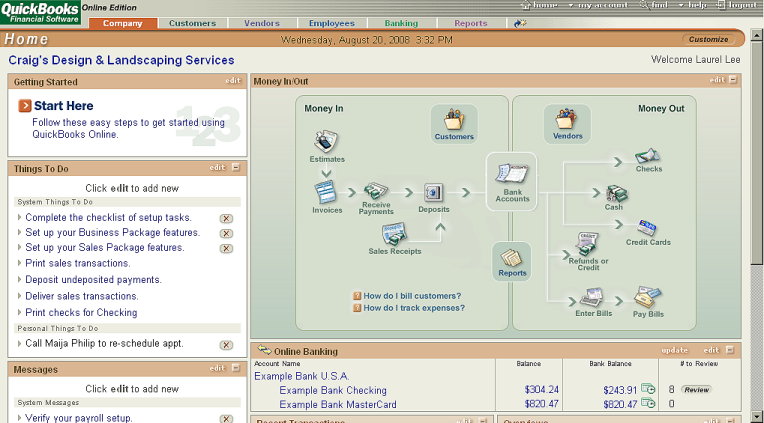Click the Customize button
The width and height of the screenshot is (764, 423).
(708, 39)
